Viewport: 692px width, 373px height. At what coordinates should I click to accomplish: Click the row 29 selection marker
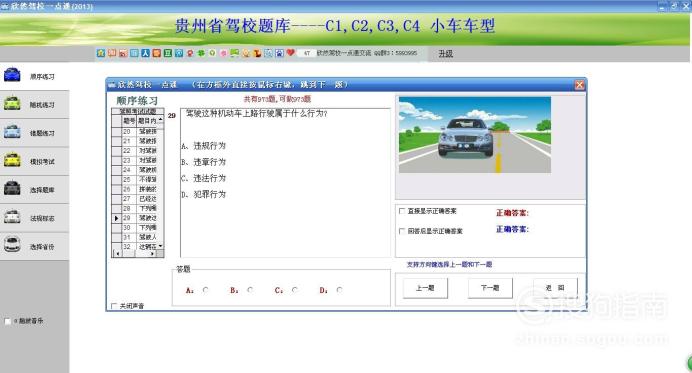[117, 218]
